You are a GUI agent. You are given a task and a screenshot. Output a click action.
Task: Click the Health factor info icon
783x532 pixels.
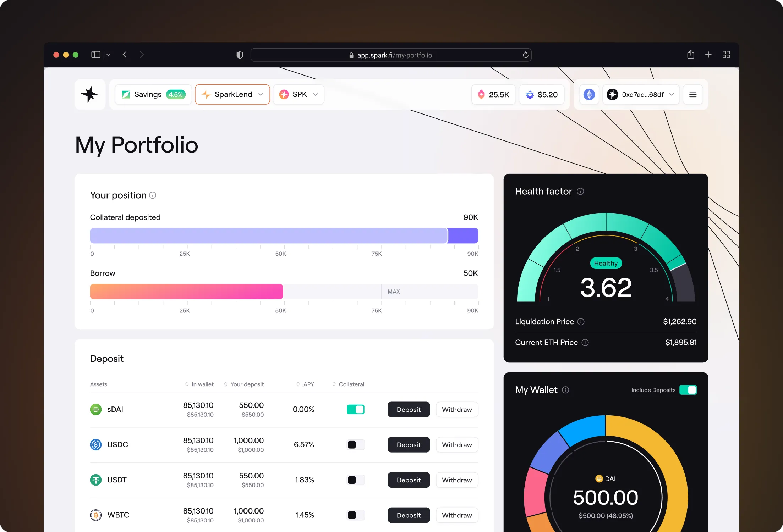(x=580, y=192)
